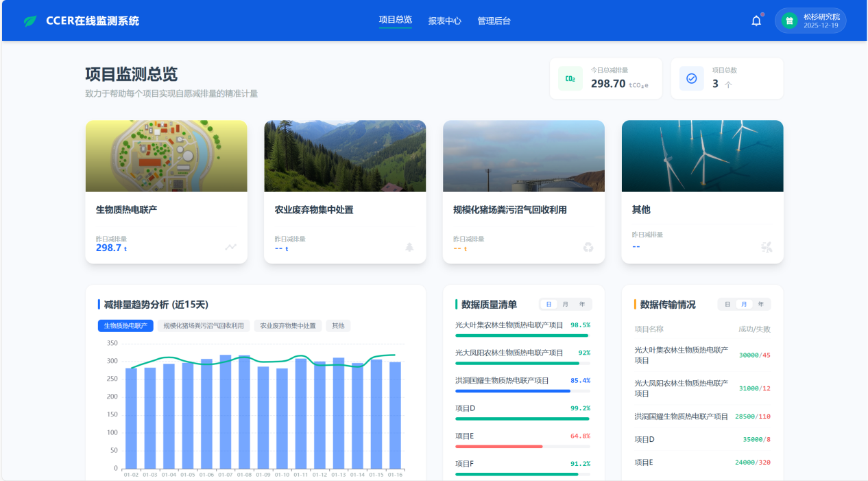Click the green user avatar icon
Screen dimensions: 868x481
click(x=789, y=21)
